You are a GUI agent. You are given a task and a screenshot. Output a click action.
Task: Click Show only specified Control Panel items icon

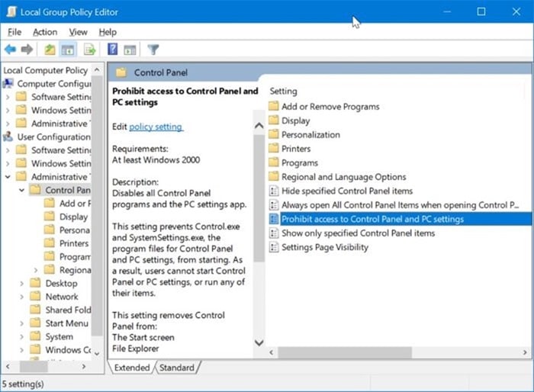tap(273, 233)
